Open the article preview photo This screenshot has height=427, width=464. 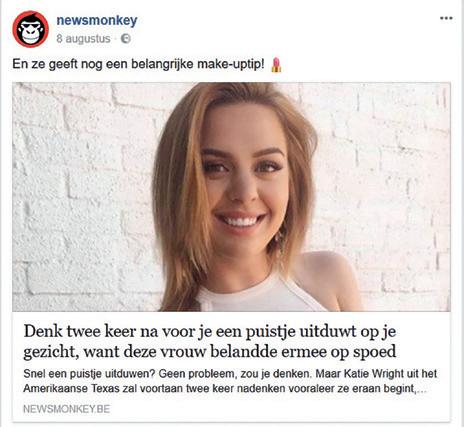tap(231, 197)
